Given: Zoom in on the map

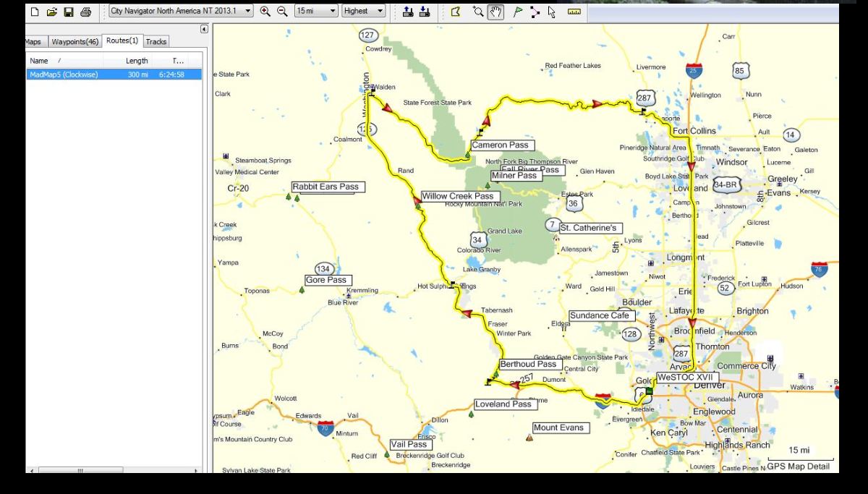Looking at the screenshot, I should [x=265, y=12].
